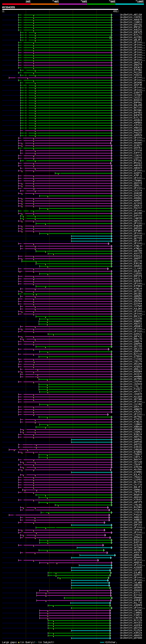The height and width of the screenshot is (644, 146).
Task: Open hit UniRef100_B1L736
Action: point(131,603)
